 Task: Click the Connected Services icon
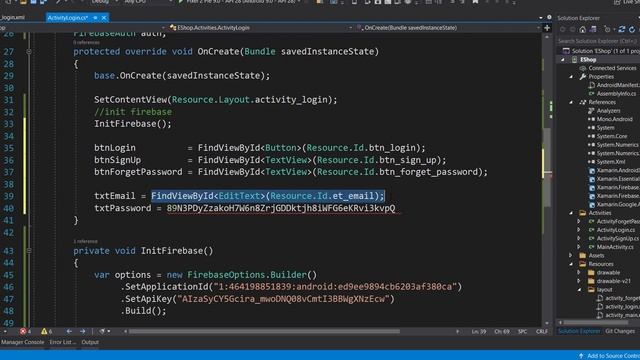click(x=583, y=68)
